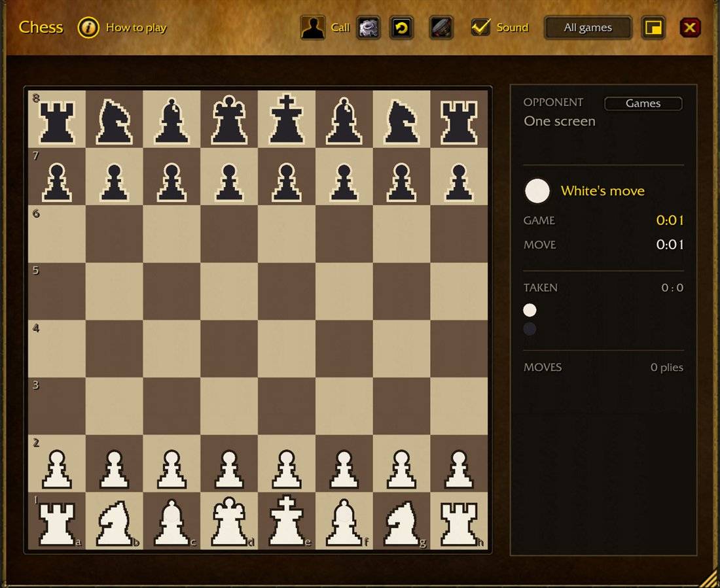
Task: Click the black knight on b8
Action: (115, 122)
